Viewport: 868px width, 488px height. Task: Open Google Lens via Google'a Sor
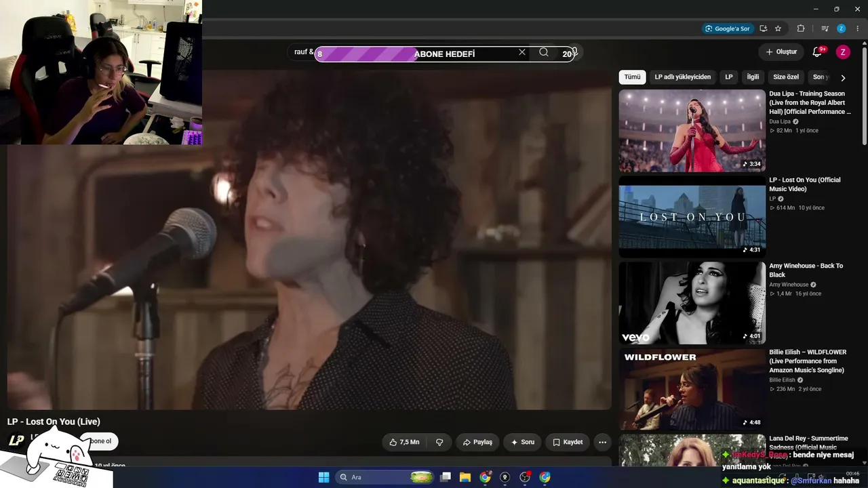tap(727, 28)
